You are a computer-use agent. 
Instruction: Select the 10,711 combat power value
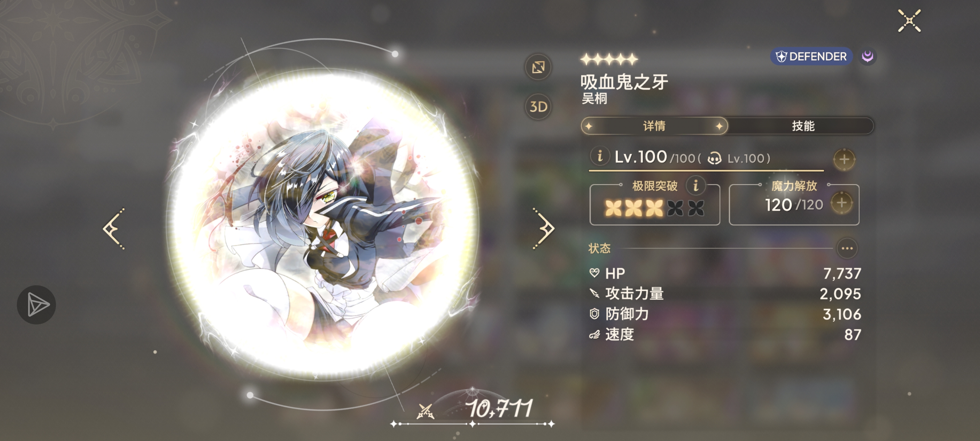(x=500, y=409)
